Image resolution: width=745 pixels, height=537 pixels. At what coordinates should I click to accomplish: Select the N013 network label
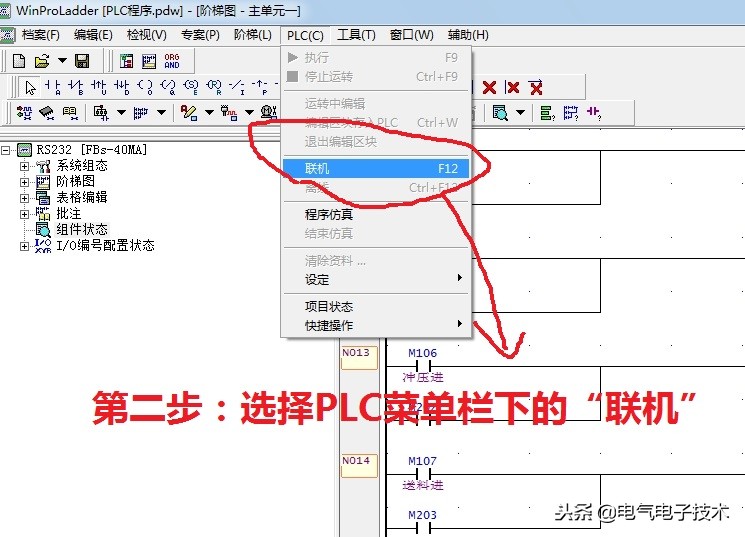359,358
